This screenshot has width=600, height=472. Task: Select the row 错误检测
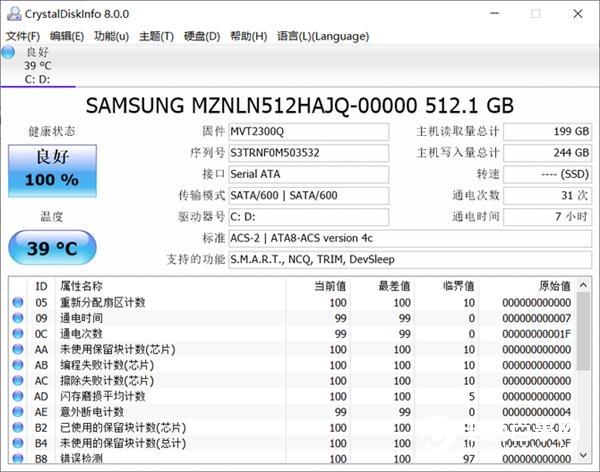coord(293,458)
